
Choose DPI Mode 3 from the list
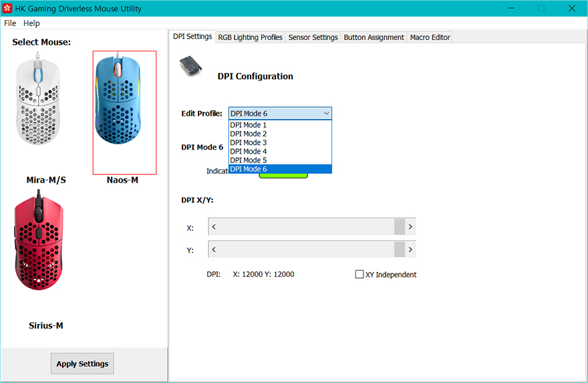click(280, 142)
